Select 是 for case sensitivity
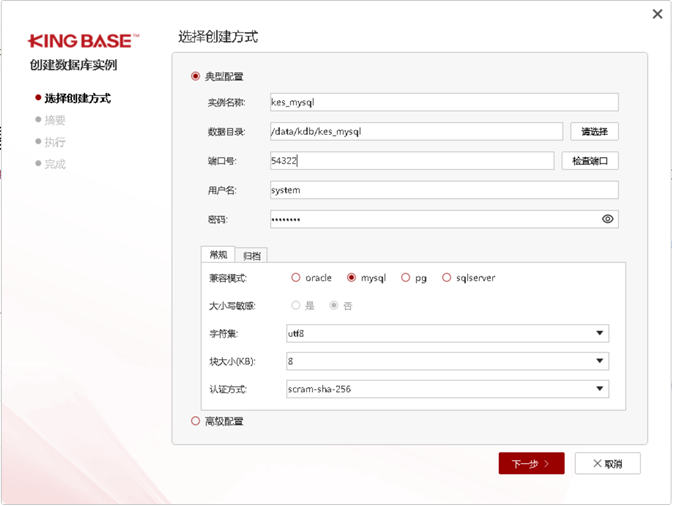This screenshot has width=673, height=506. (x=296, y=306)
